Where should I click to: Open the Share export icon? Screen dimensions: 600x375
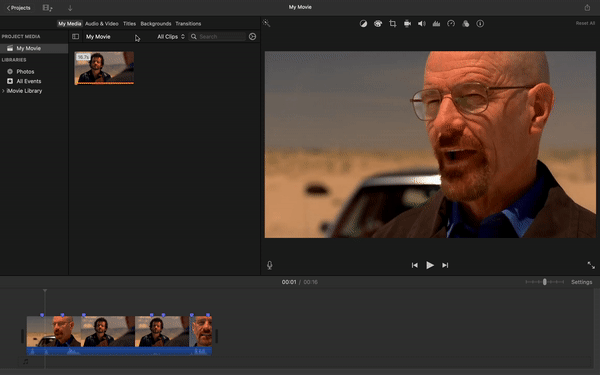pyautogui.click(x=587, y=7)
